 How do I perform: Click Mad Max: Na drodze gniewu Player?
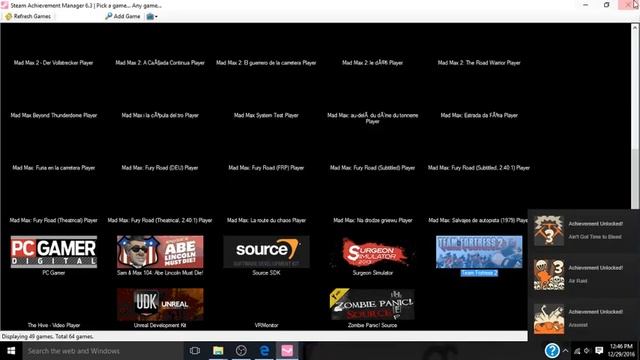point(373,220)
